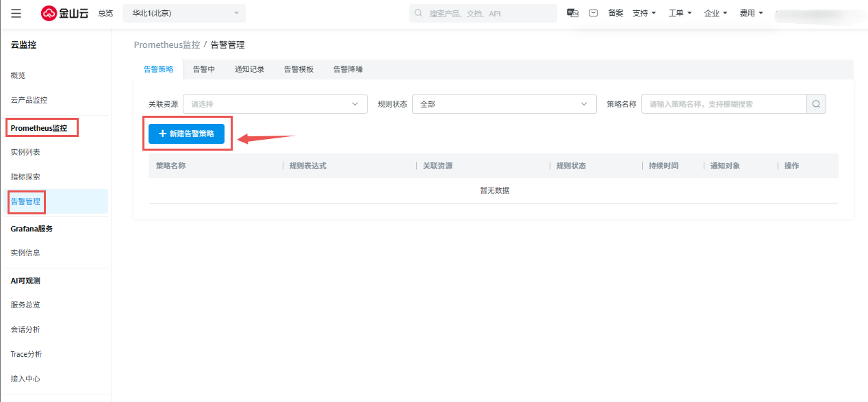
Task: Click the Kingsoft Cloud logo
Action: pos(64,13)
